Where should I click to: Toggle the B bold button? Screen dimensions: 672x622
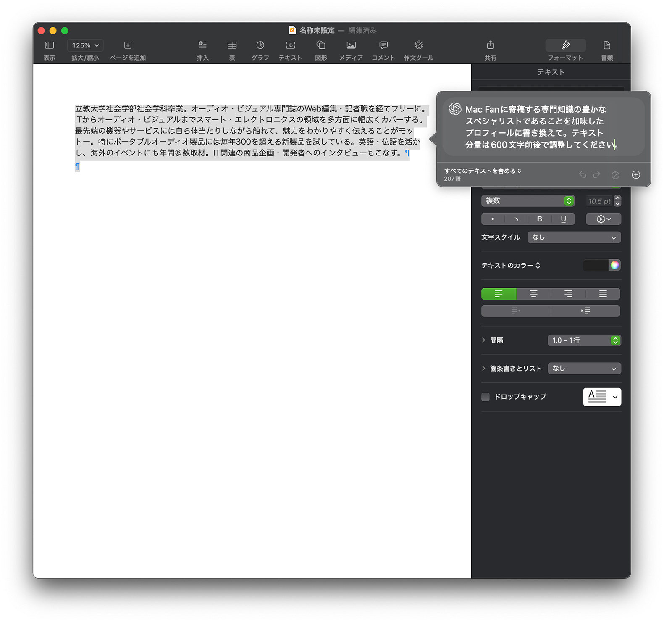(x=539, y=219)
